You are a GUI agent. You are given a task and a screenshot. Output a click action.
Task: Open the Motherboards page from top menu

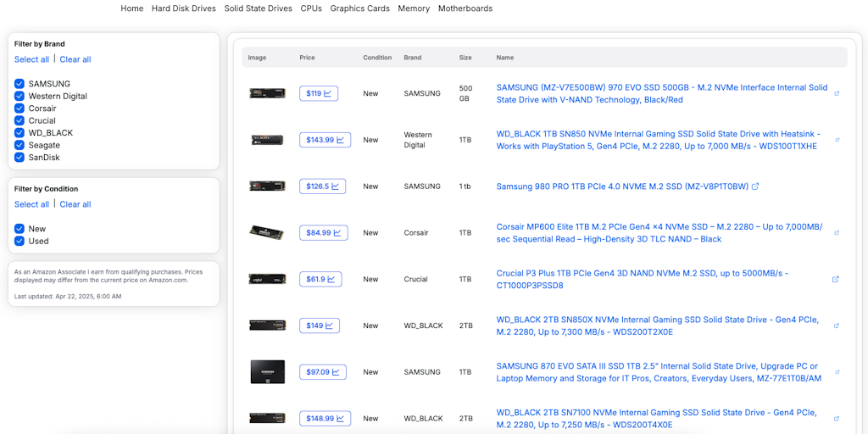pos(465,8)
